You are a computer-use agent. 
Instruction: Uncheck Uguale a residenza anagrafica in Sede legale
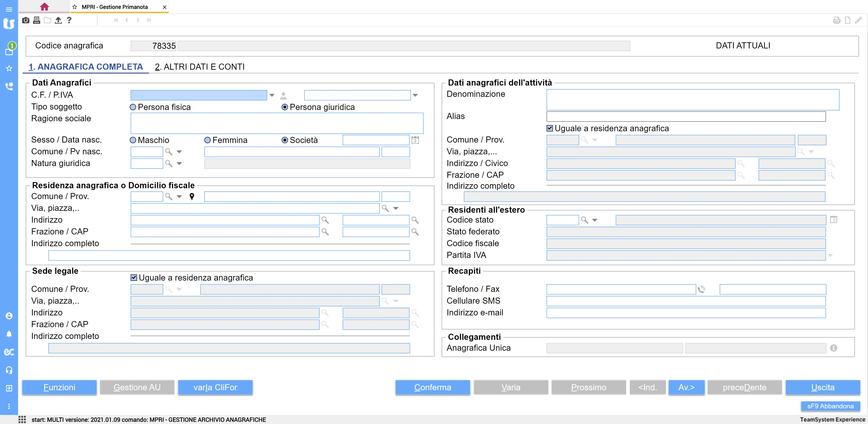[x=134, y=278]
